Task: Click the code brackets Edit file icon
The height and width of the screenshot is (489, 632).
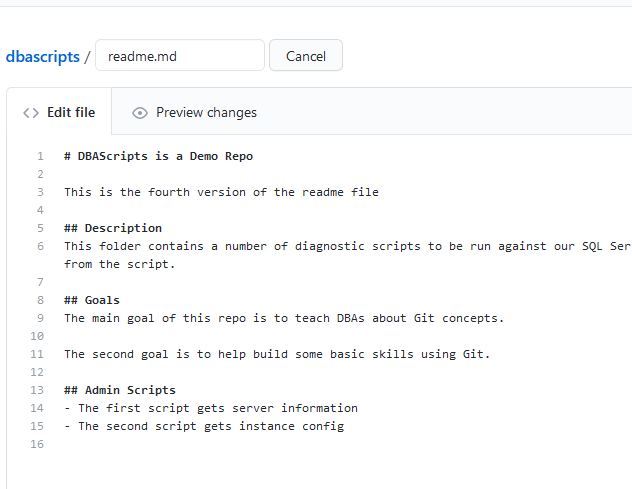Action: pos(31,113)
